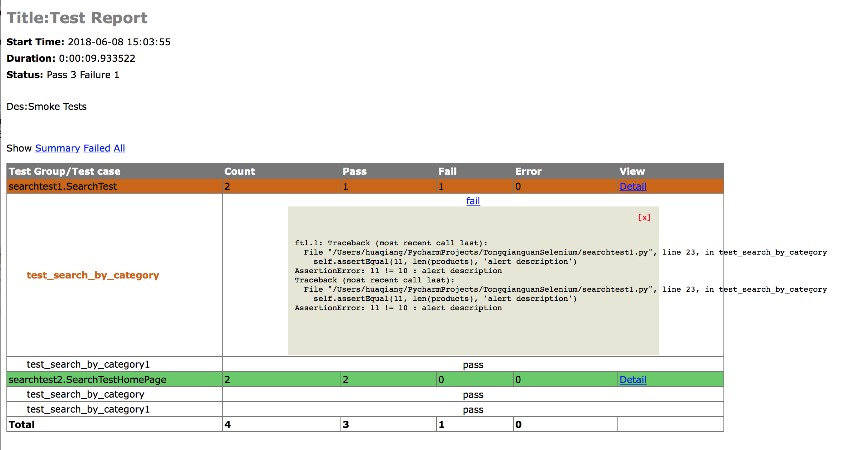Click test_search_by_category1 under searchtest2 group
This screenshot has width=868, height=450.
click(x=88, y=409)
